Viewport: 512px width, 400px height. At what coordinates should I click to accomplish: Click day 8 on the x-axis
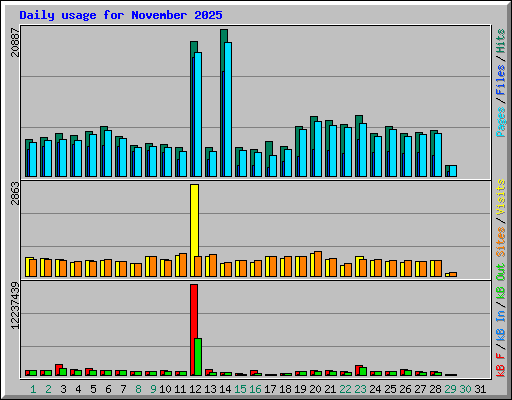point(138,389)
